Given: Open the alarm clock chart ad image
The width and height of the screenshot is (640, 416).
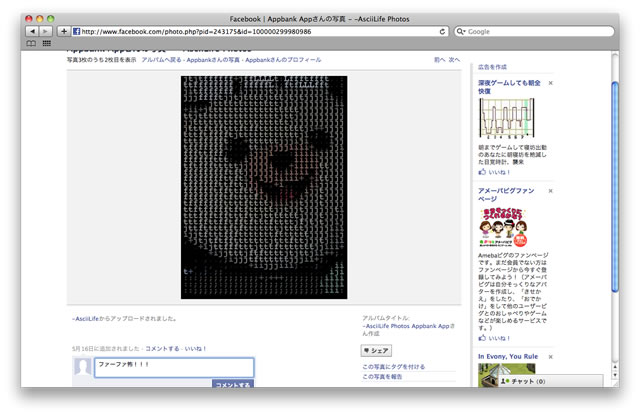Looking at the screenshot, I should coord(507,118).
